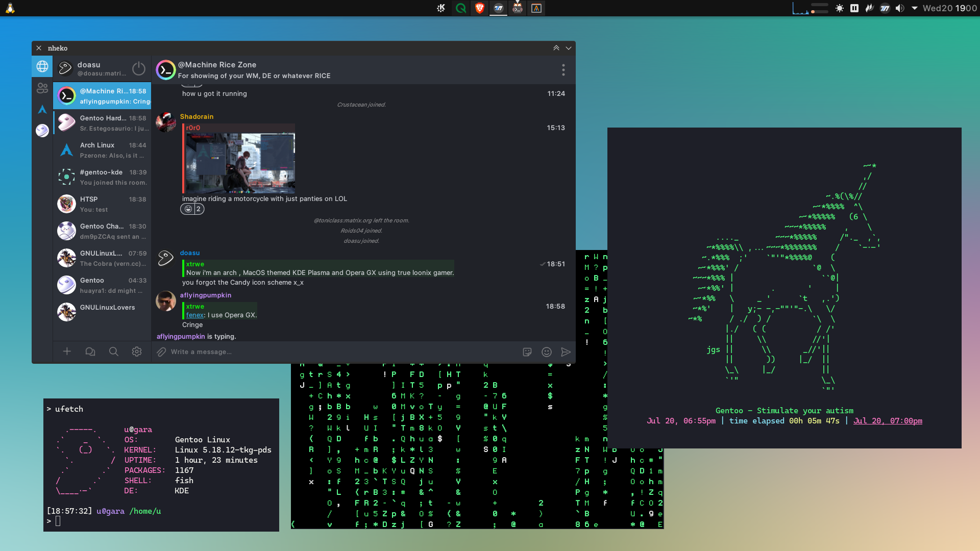Open the Arch community space icon
980x551 pixels.
[x=42, y=109]
